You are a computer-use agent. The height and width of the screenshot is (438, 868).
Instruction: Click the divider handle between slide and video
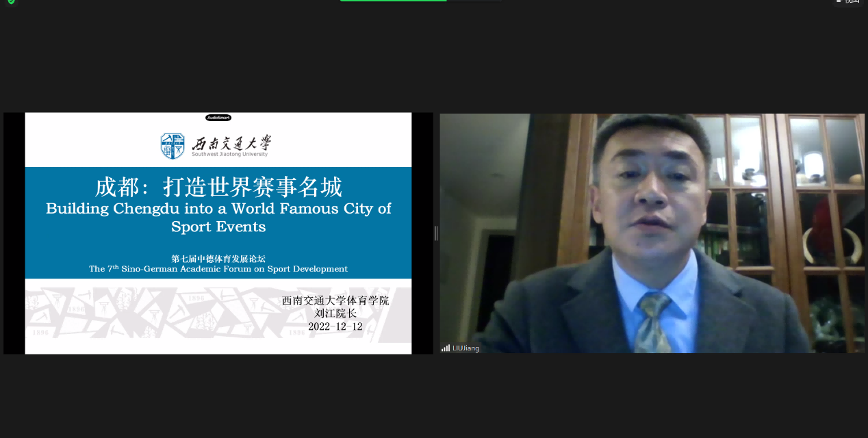coord(436,233)
